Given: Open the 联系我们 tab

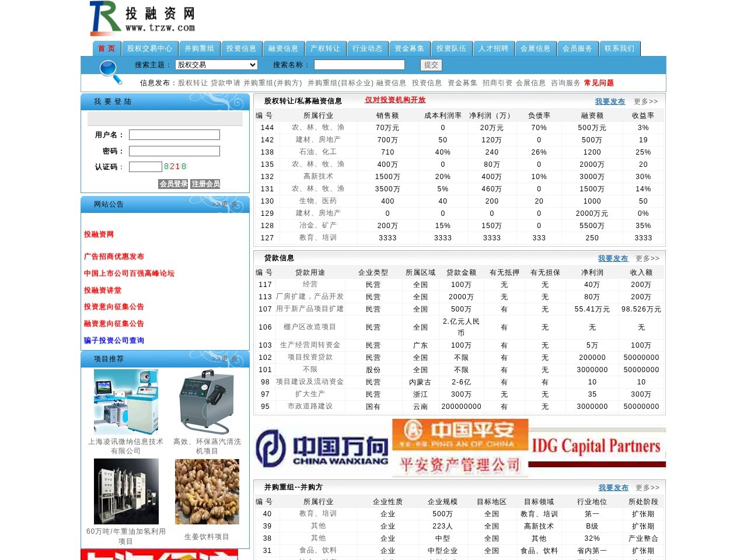Looking at the screenshot, I should tap(619, 48).
